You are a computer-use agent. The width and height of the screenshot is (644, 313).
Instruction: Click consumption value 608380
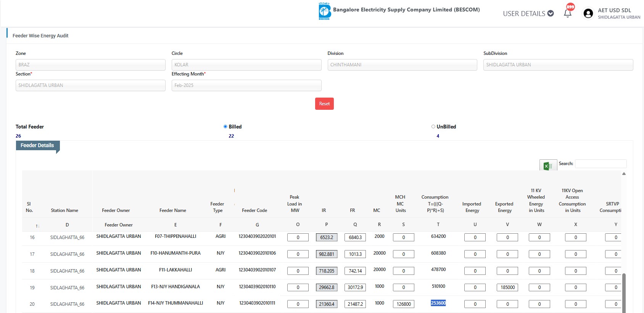438,253
